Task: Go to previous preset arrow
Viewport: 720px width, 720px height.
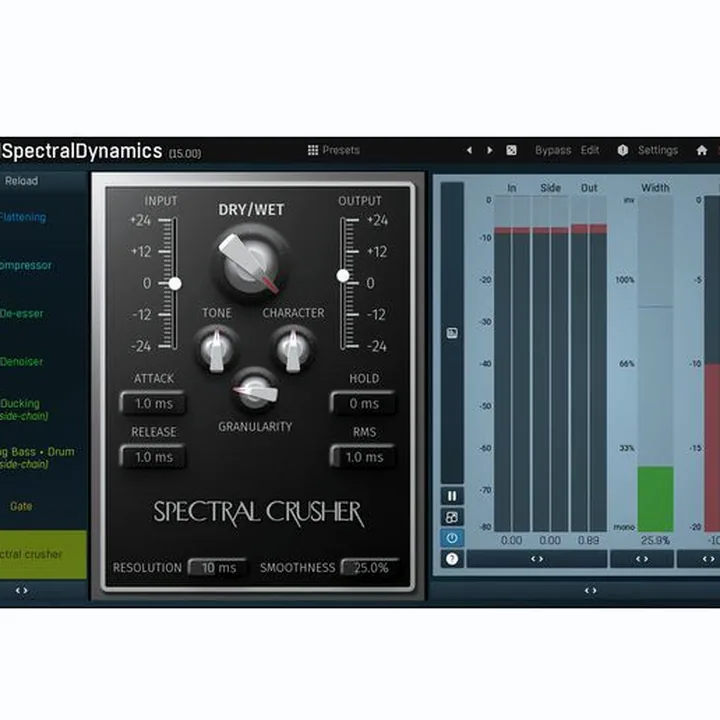Action: (469, 150)
